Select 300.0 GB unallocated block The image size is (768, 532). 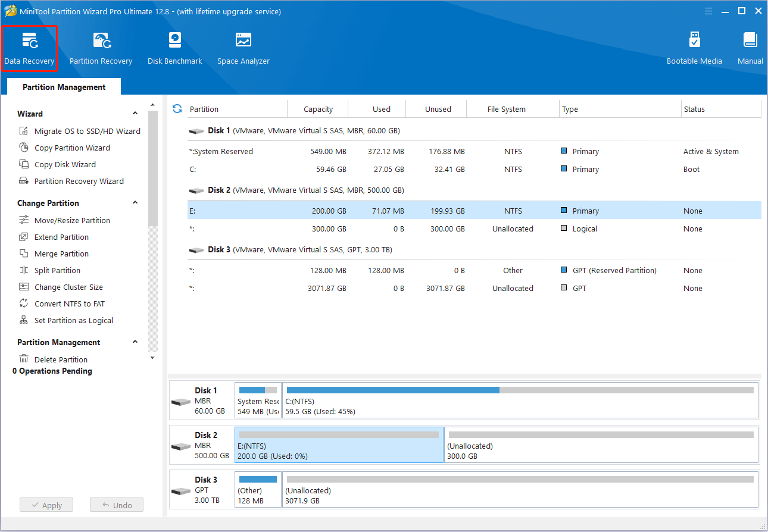pos(601,445)
